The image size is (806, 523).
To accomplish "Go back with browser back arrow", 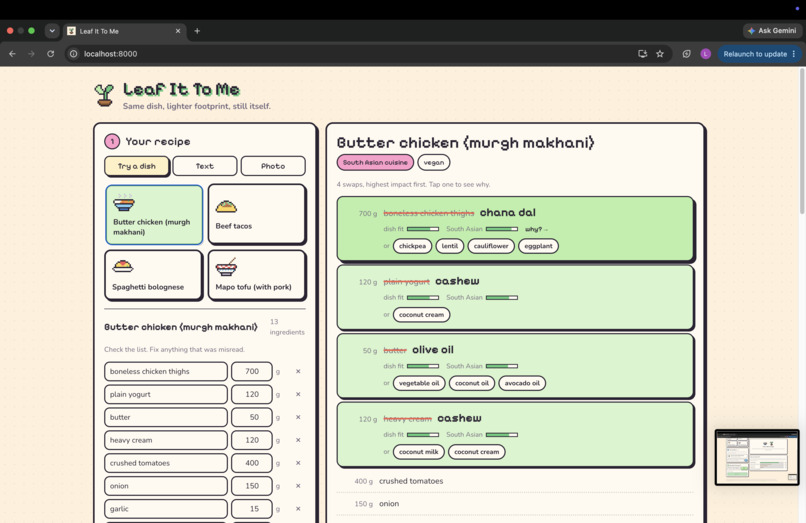I will pyautogui.click(x=12, y=53).
